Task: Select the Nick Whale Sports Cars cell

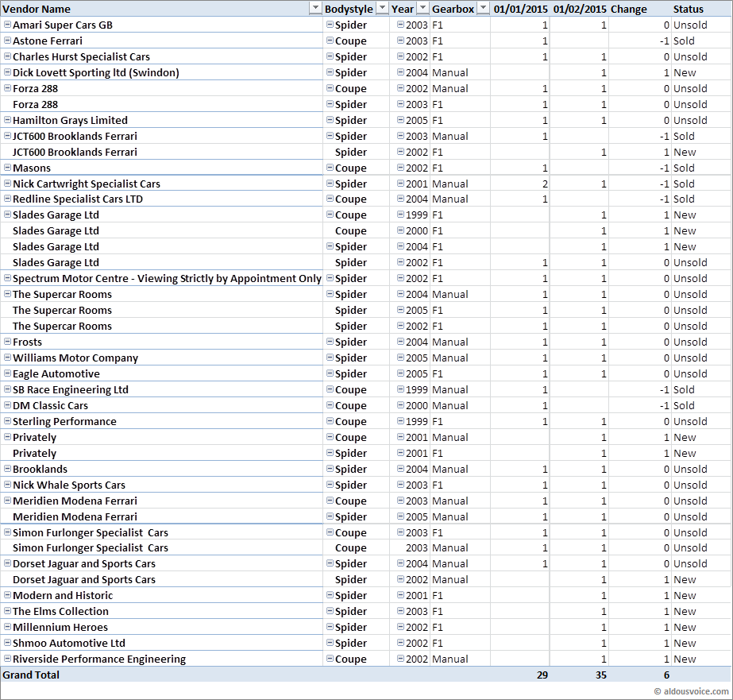Action: 69,485
